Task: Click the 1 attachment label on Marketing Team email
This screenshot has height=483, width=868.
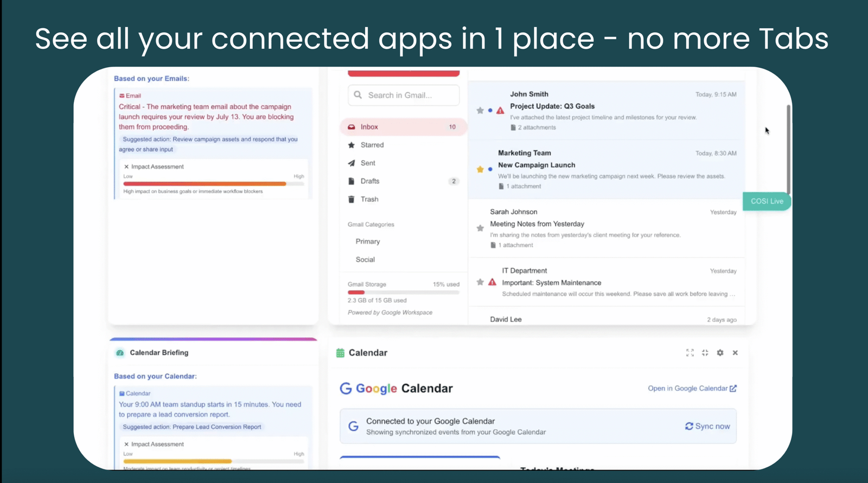Action: coord(520,186)
